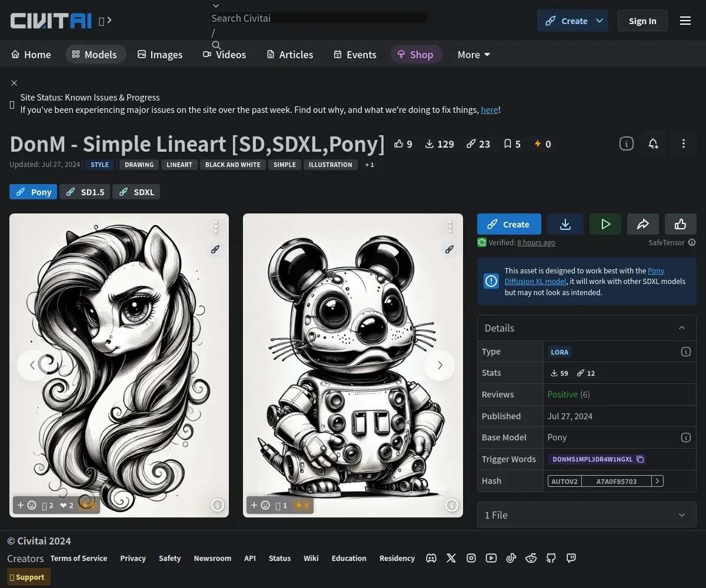706x588 pixels.
Task: Open the Videos tab
Action: (224, 54)
